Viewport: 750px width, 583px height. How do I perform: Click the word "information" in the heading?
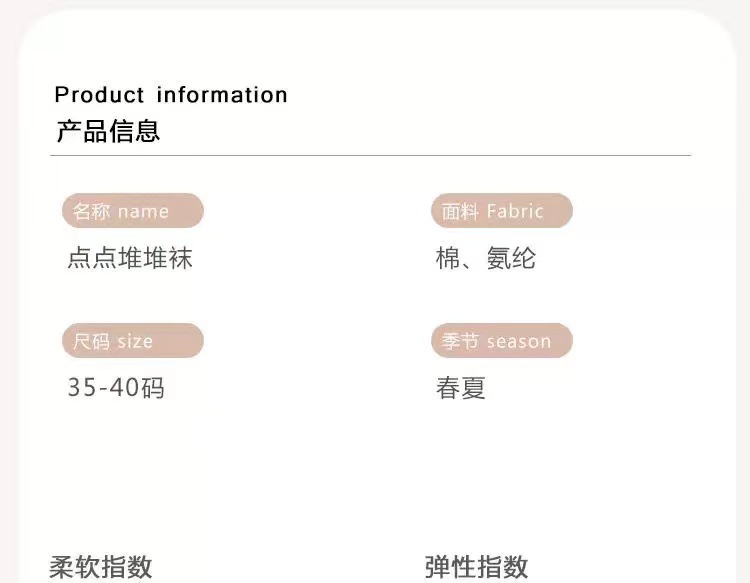point(222,95)
